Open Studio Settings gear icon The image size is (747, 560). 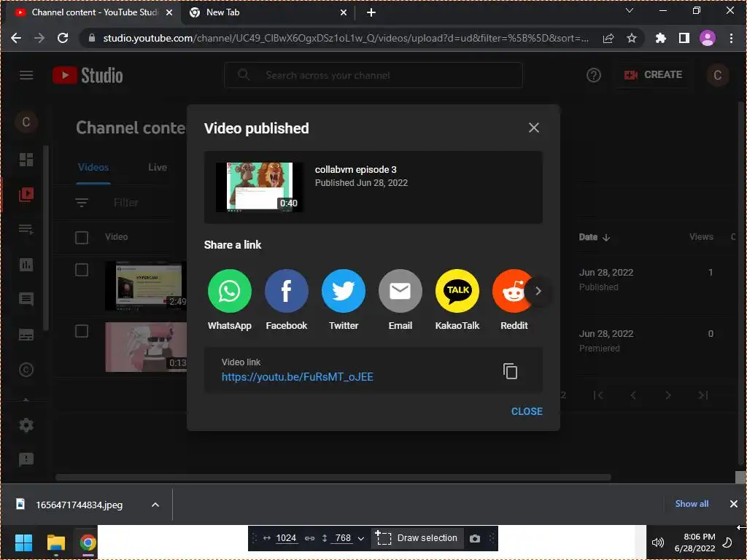tap(26, 425)
